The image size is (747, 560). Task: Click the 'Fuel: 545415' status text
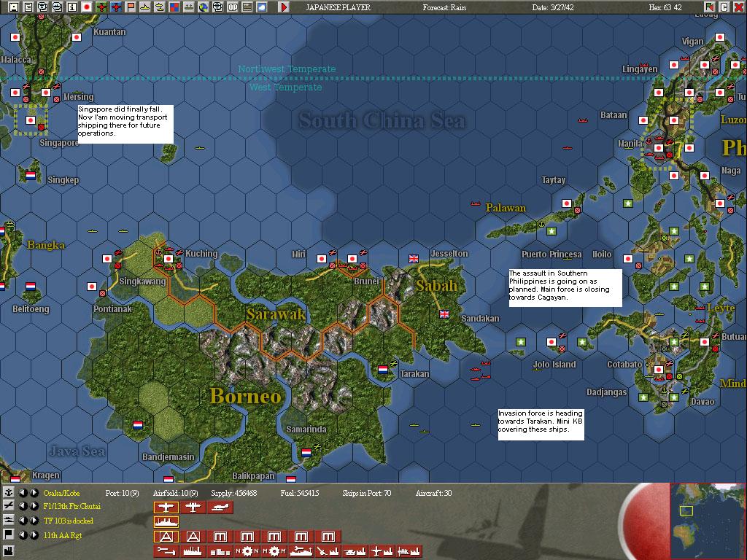coord(300,494)
